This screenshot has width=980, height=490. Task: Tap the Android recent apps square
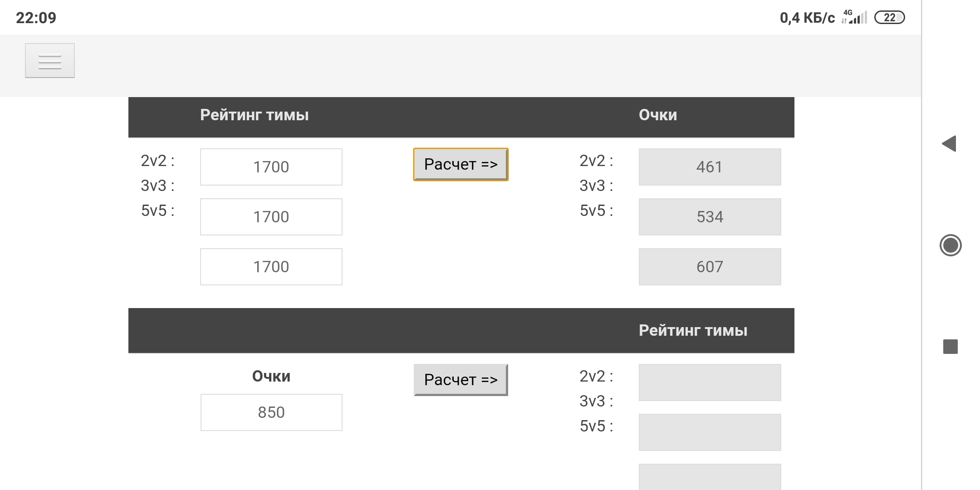tap(950, 347)
